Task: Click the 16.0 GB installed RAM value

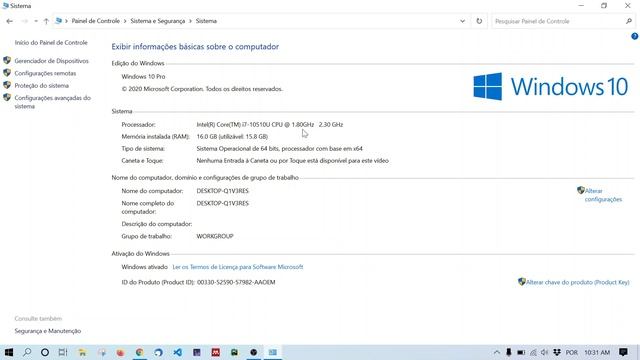Action: 232,137
